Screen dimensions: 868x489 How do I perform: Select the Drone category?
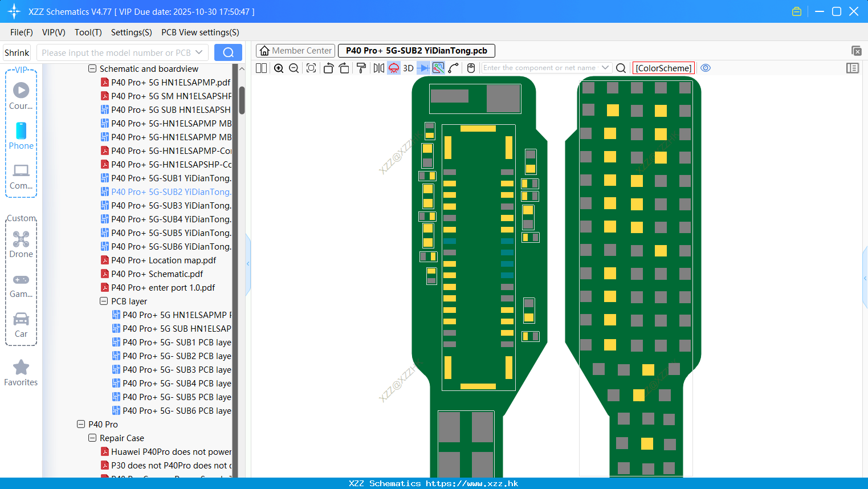point(21,244)
